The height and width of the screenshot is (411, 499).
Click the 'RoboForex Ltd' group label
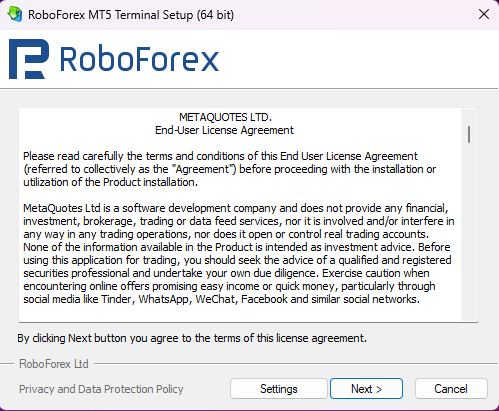tap(54, 364)
